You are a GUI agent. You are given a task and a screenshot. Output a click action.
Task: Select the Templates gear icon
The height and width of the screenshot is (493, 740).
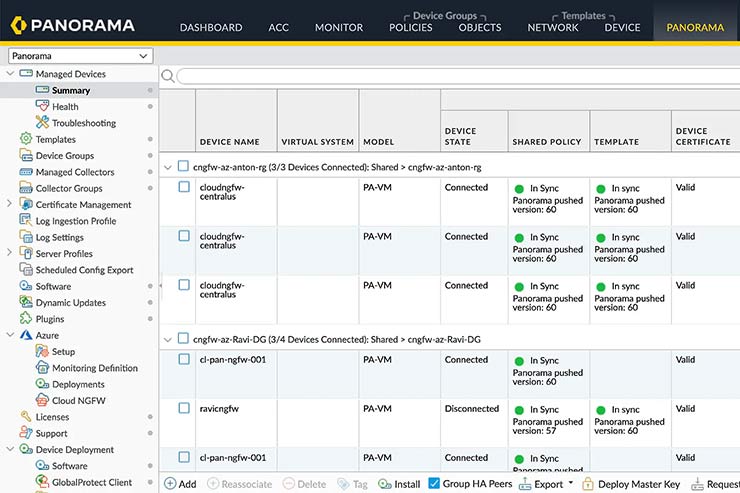coord(27,140)
